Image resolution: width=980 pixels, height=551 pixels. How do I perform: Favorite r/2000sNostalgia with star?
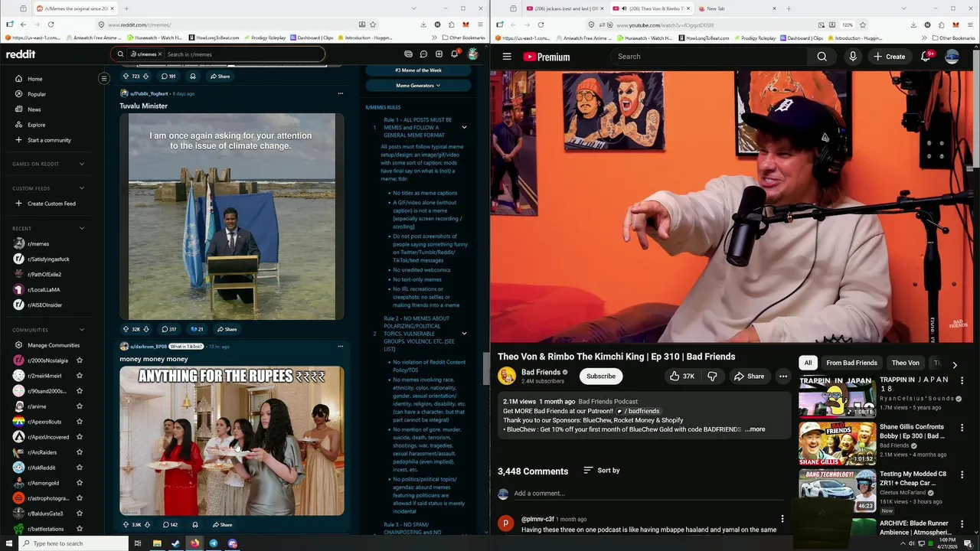80,360
